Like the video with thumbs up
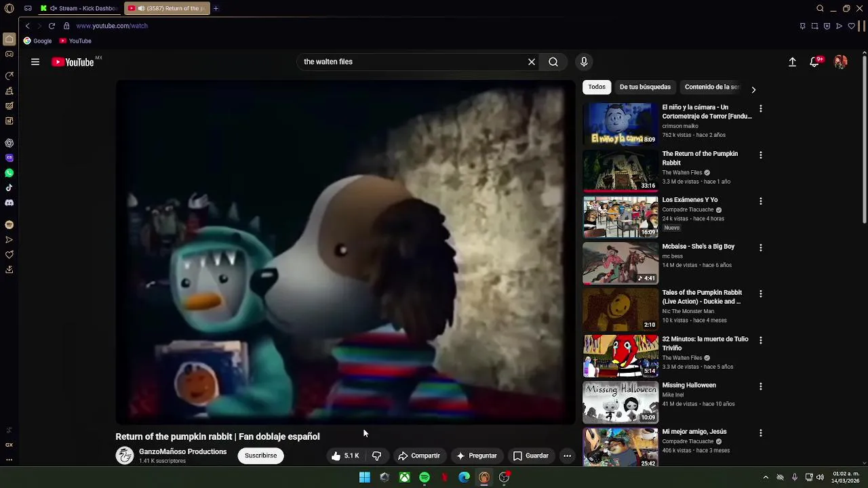Image resolution: width=868 pixels, height=488 pixels. 345,456
